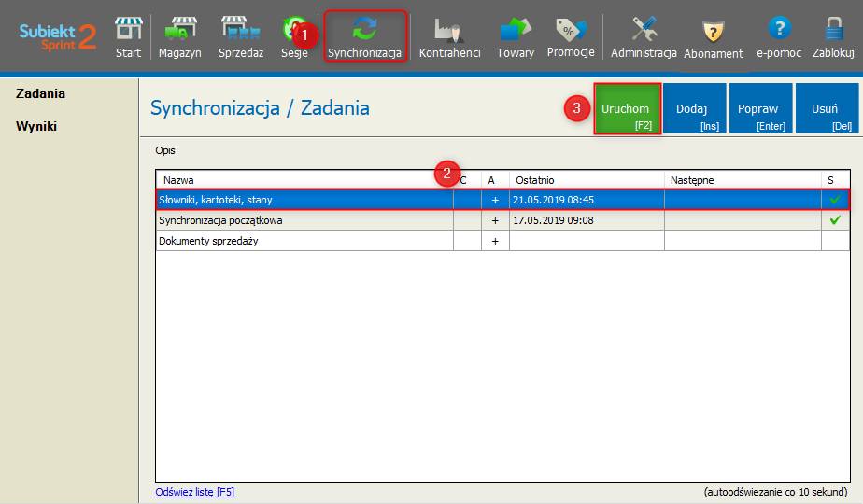This screenshot has height=504, width=863.
Task: Run the task with Uruchom [F2]
Action: coord(628,108)
